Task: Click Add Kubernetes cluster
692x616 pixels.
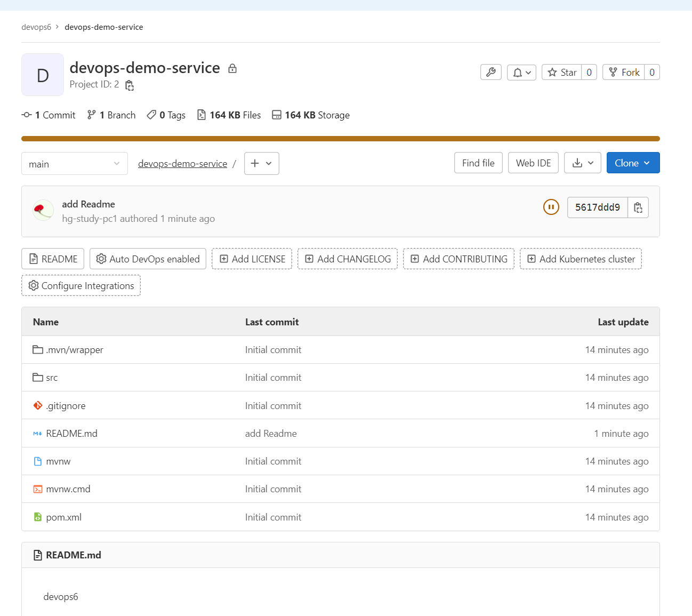Action: tap(581, 259)
